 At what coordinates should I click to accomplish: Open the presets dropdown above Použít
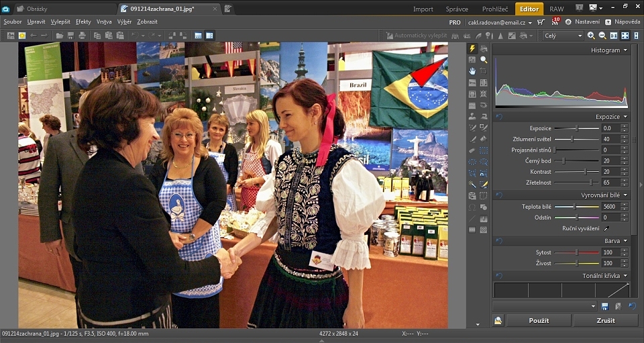pyautogui.click(x=593, y=306)
